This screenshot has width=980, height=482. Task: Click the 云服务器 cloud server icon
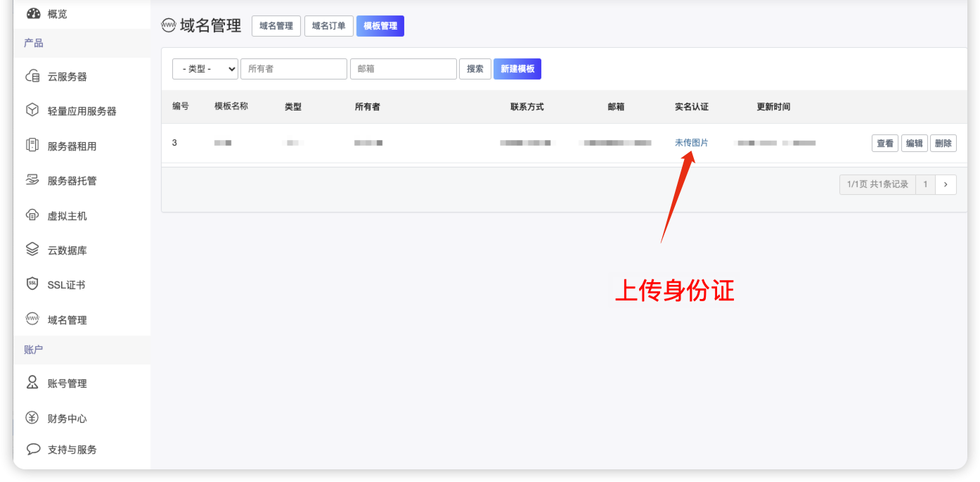point(32,77)
